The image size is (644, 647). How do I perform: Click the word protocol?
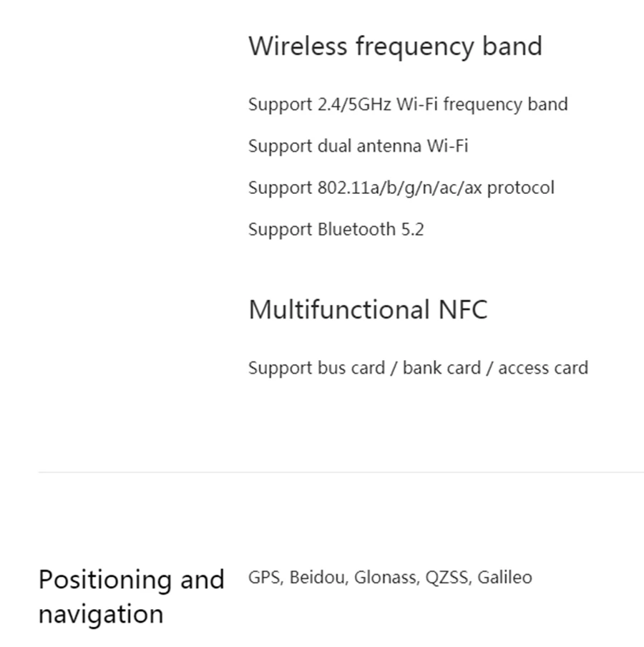[x=521, y=188]
